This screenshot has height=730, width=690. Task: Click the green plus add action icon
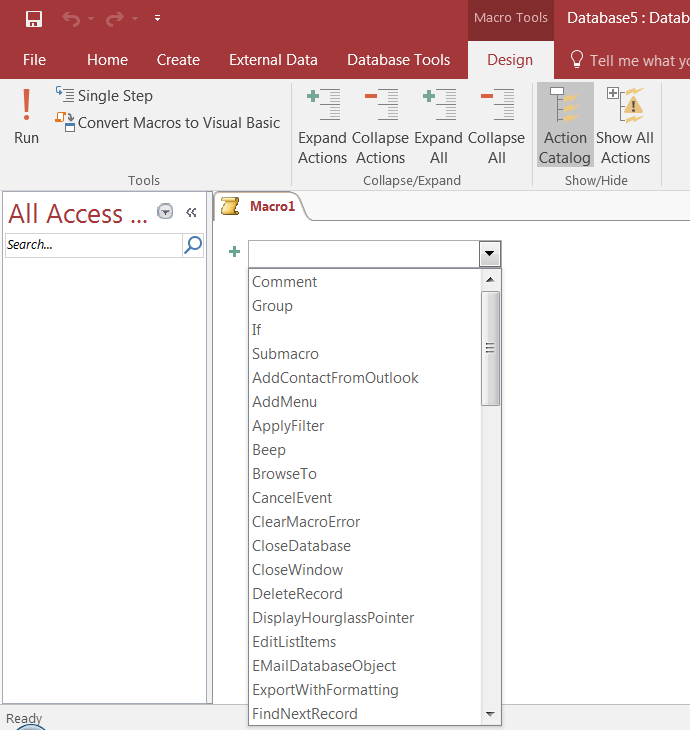[235, 252]
